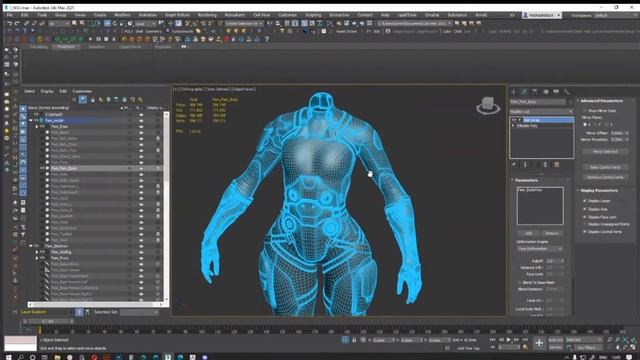Viewport: 640px width, 360px height.
Task: Toggle Show Mirror Data checkbox
Action: [x=585, y=111]
